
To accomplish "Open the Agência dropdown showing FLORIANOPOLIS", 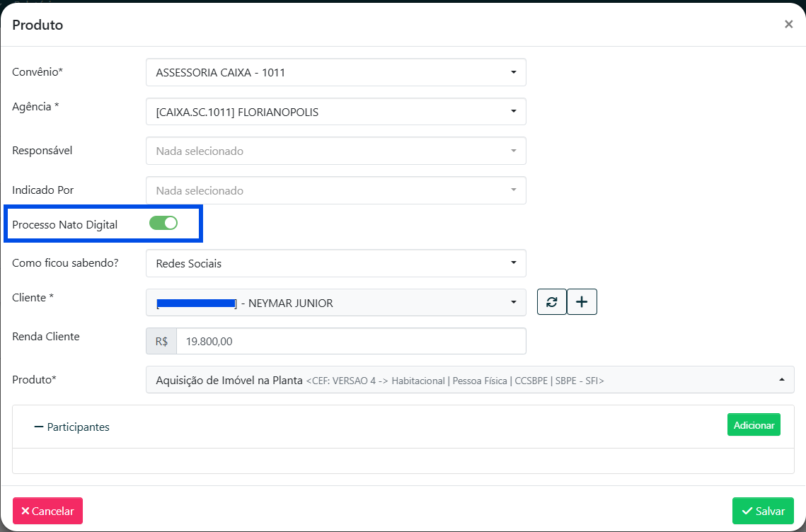I will [x=335, y=112].
